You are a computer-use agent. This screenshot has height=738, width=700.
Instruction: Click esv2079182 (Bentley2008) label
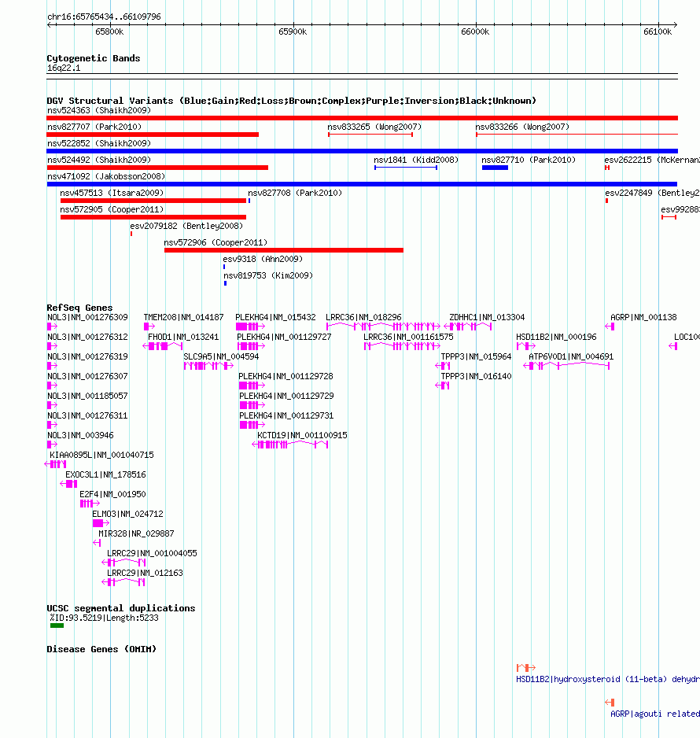coord(186,226)
